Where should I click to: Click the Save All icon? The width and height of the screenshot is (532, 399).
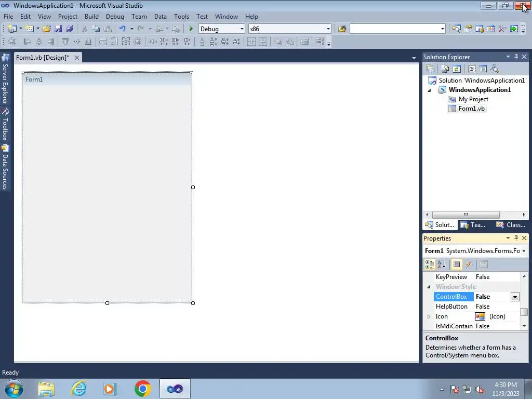click(x=70, y=29)
